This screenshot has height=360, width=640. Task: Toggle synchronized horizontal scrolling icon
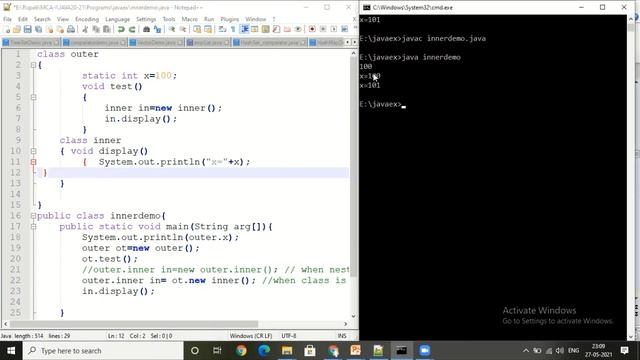208,29
